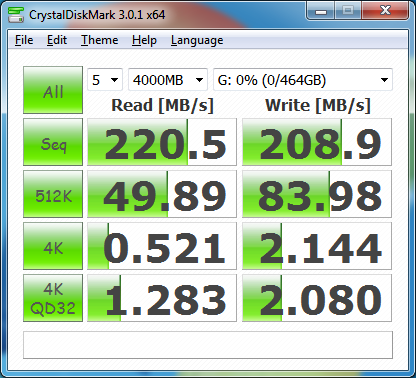This screenshot has height=378, width=416.
Task: Click the empty comment field at bottom
Action: coord(208,345)
